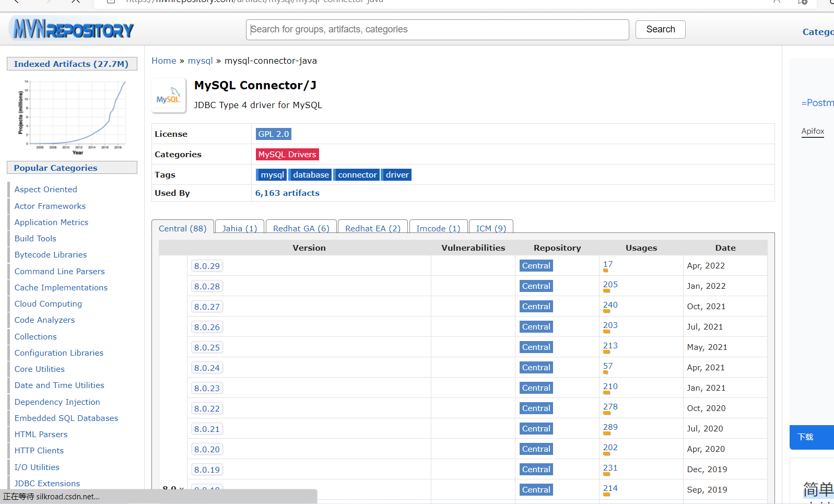834x504 pixels.
Task: Switch to the Jahia (1) tab
Action: tap(240, 228)
